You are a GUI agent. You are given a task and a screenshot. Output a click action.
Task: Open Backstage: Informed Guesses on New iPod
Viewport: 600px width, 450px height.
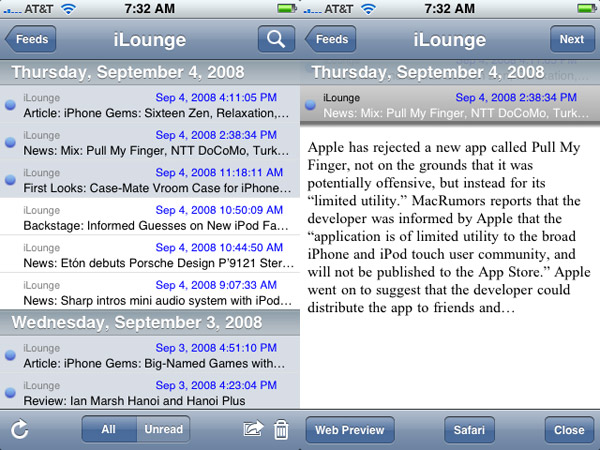tap(150, 217)
